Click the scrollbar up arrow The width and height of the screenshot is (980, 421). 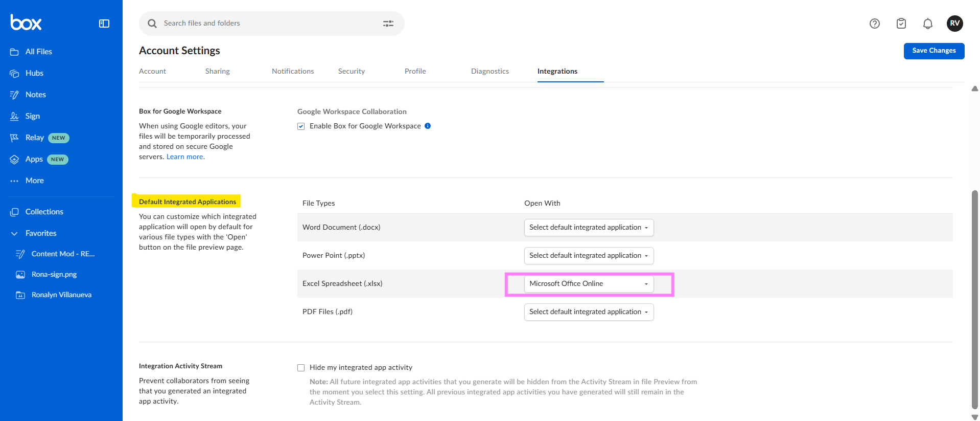tap(974, 88)
